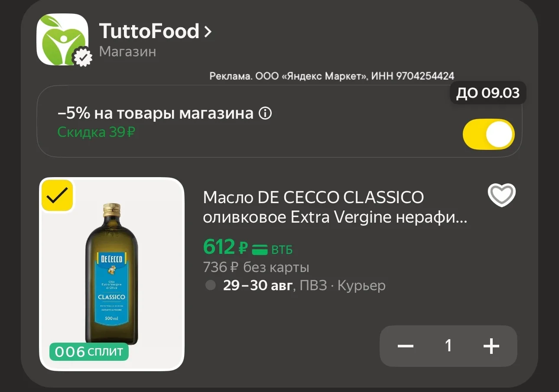Tap the ДО 09.03 expiry label

[488, 93]
